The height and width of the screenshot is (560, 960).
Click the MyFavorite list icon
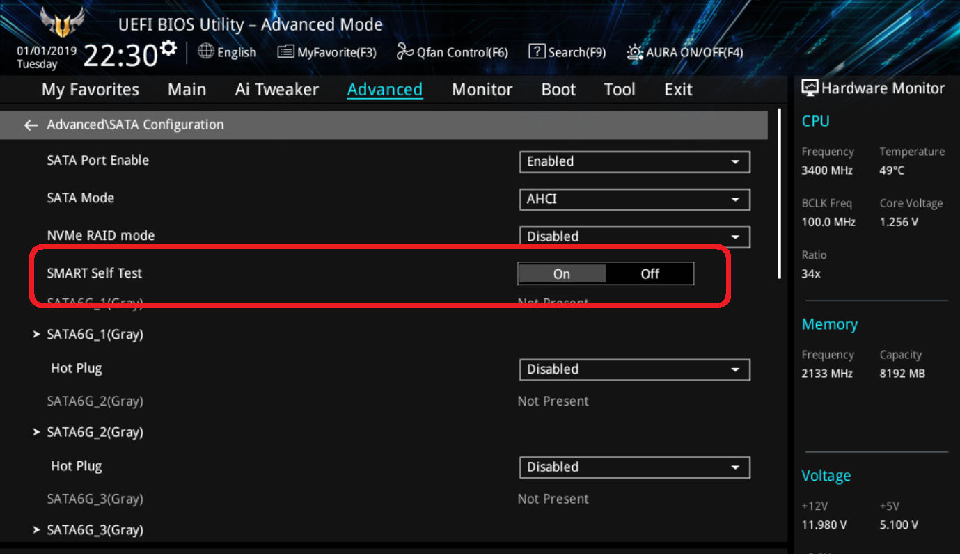click(285, 51)
